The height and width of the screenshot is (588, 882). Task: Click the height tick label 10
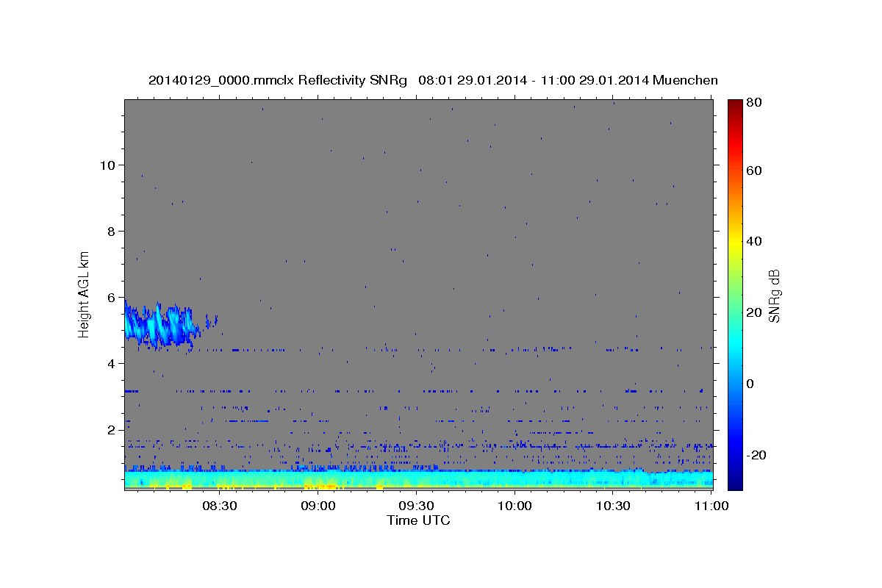click(107, 165)
